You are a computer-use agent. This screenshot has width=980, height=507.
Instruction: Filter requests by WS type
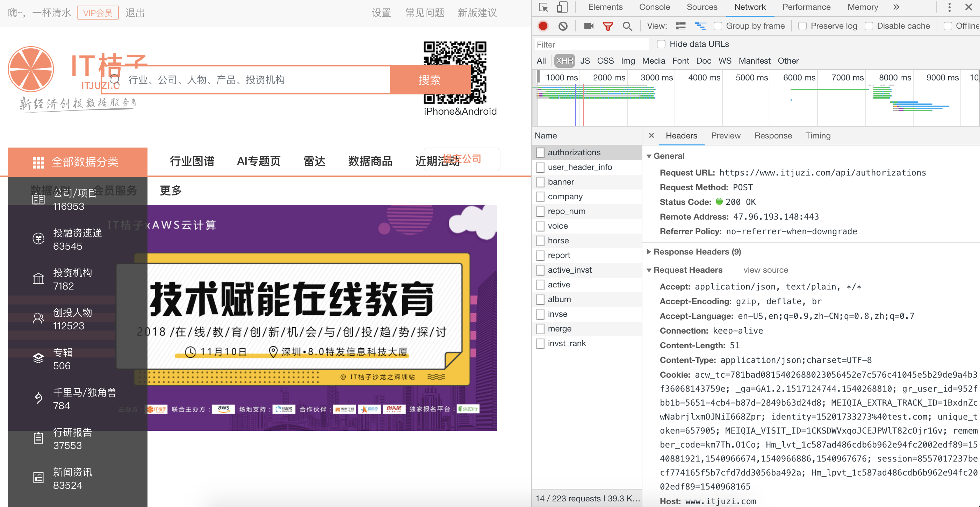click(x=725, y=61)
